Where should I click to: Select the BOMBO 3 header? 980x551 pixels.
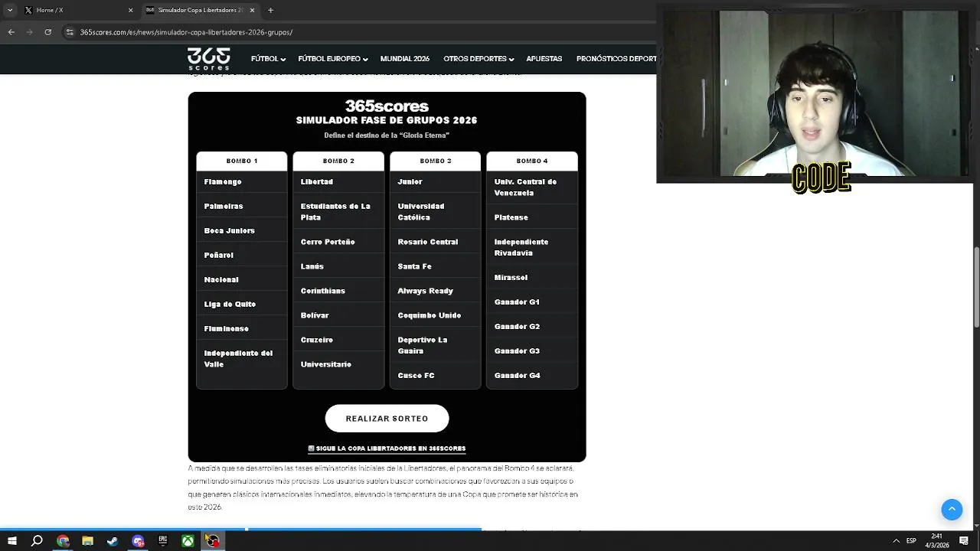(435, 161)
